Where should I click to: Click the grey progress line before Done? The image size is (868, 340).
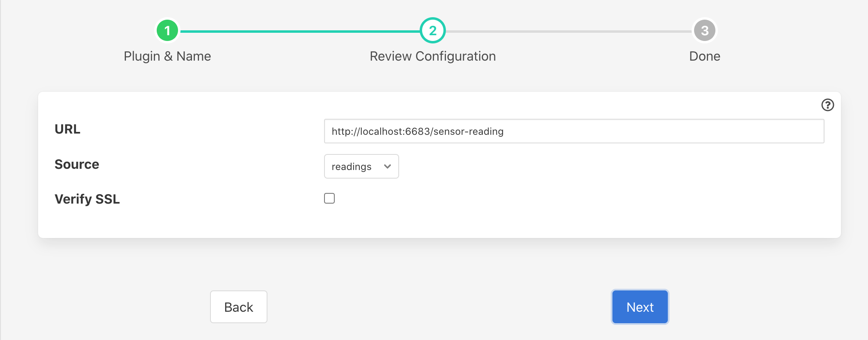click(568, 31)
